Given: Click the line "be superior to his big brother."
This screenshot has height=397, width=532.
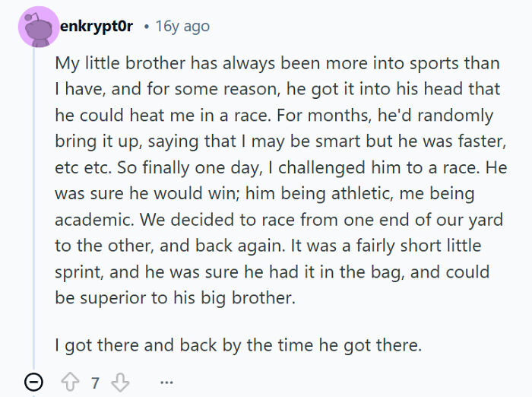Looking at the screenshot, I should tap(175, 297).
